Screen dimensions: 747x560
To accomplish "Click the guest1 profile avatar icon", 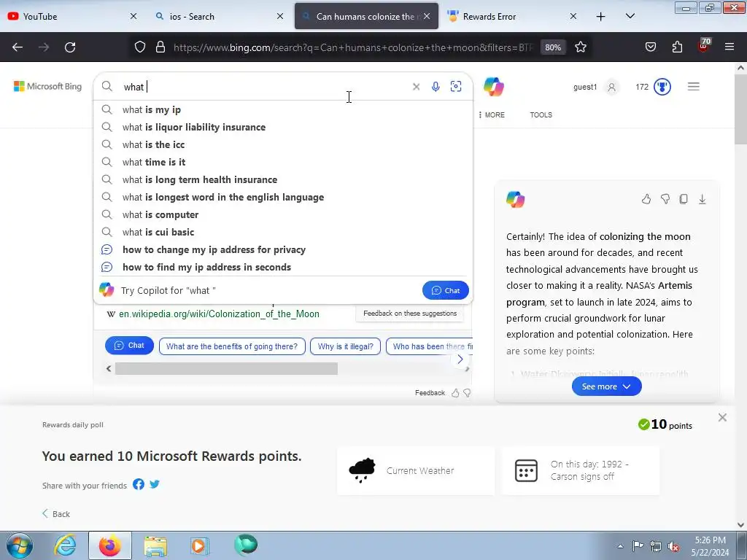I will tap(612, 87).
